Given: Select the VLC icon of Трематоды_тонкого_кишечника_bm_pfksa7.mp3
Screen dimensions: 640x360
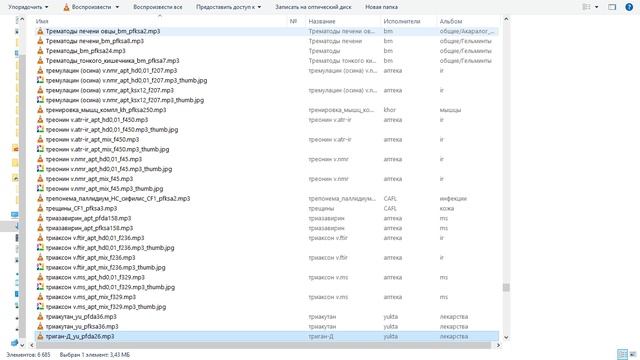Looking at the screenshot, I should (x=40, y=60).
